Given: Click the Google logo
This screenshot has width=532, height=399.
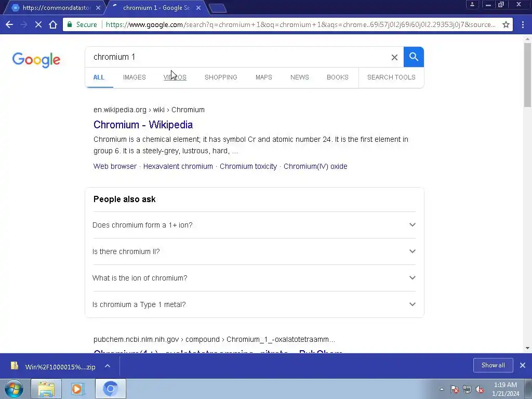Looking at the screenshot, I should pyautogui.click(x=36, y=60).
